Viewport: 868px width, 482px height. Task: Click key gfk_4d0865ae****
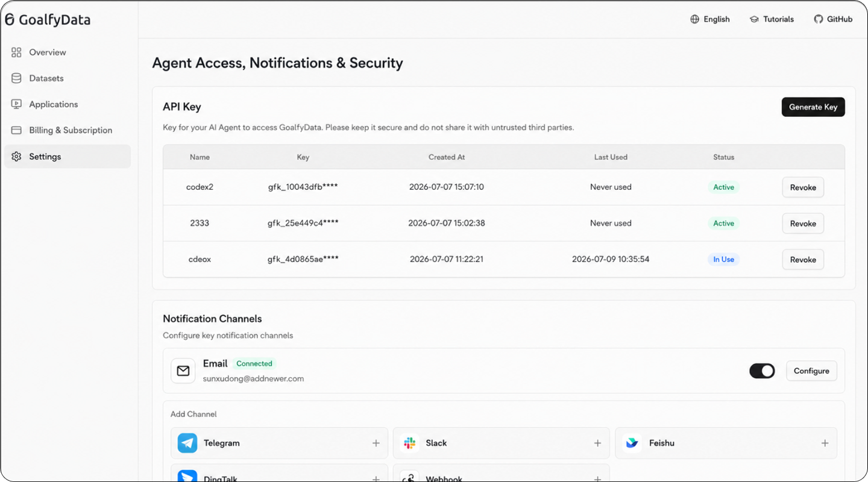tap(303, 259)
